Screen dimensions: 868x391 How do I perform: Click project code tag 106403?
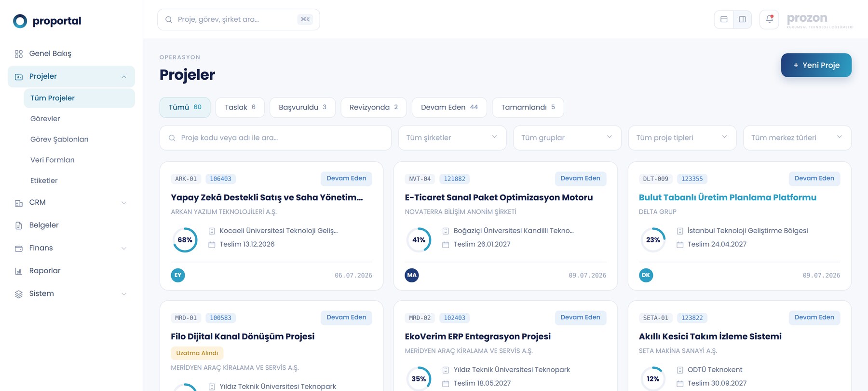click(220, 179)
